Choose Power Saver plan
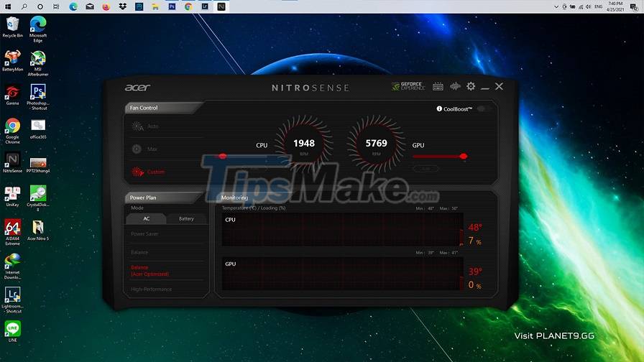Viewport: 644px width, 362px height. click(144, 233)
